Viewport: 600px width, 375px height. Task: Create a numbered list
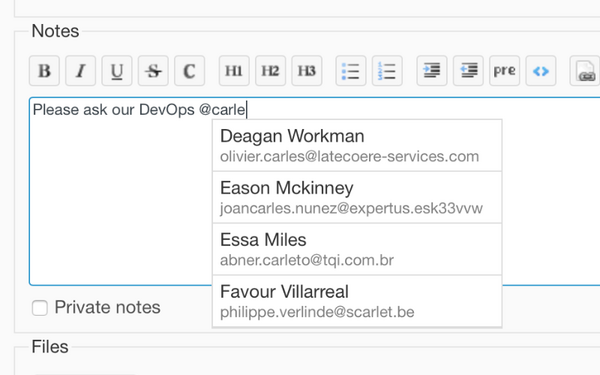click(x=387, y=71)
